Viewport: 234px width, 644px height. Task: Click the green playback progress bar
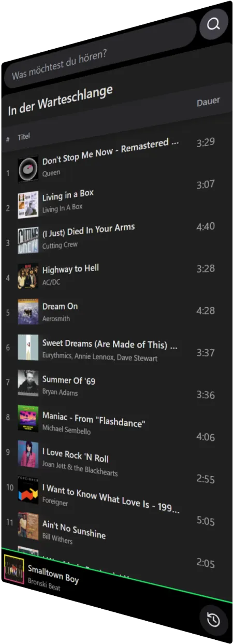[x=116, y=576]
